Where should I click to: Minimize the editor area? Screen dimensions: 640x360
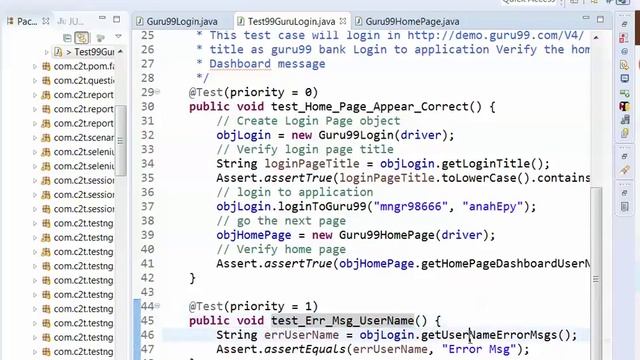(586, 18)
